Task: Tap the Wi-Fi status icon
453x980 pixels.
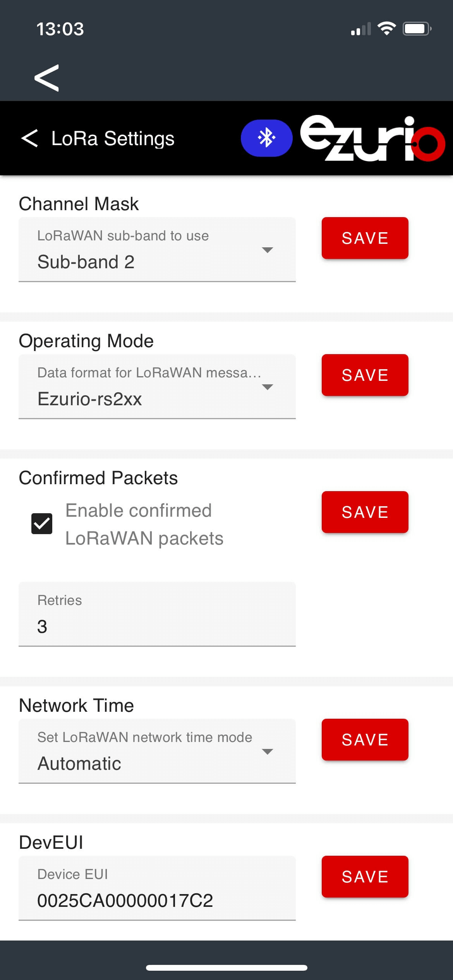Action: pos(386,29)
